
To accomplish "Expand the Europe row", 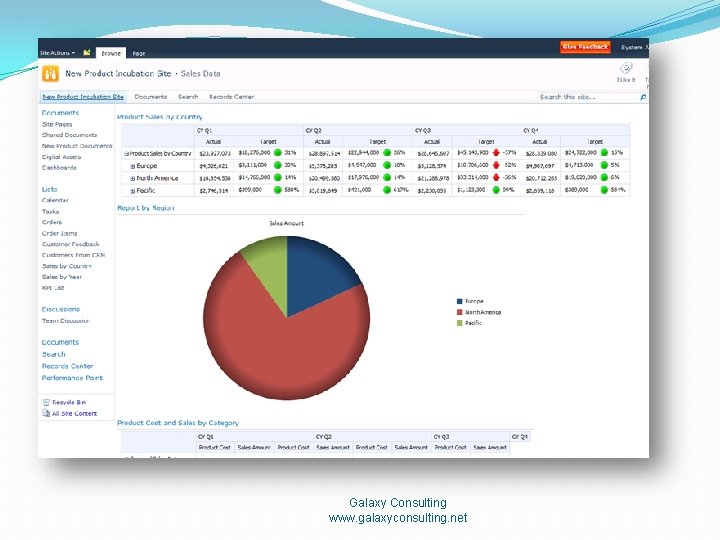I will point(132,166).
